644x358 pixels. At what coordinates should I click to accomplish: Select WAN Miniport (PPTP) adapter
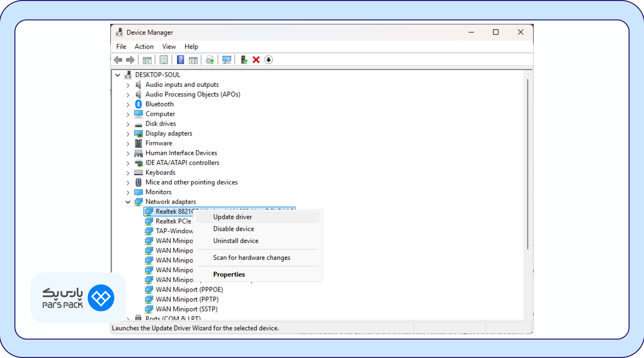(187, 299)
